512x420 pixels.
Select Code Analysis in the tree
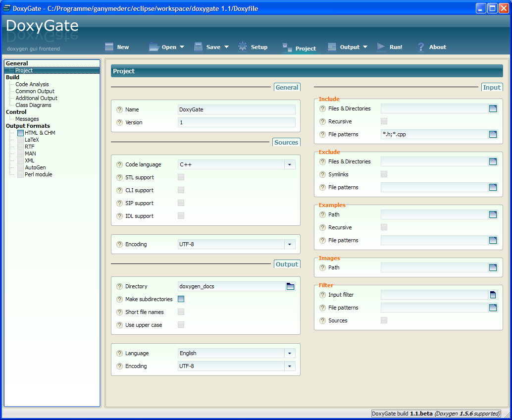click(32, 84)
